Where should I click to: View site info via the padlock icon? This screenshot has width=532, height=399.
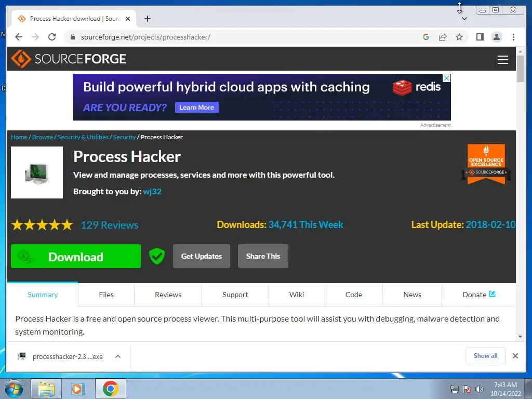click(73, 37)
